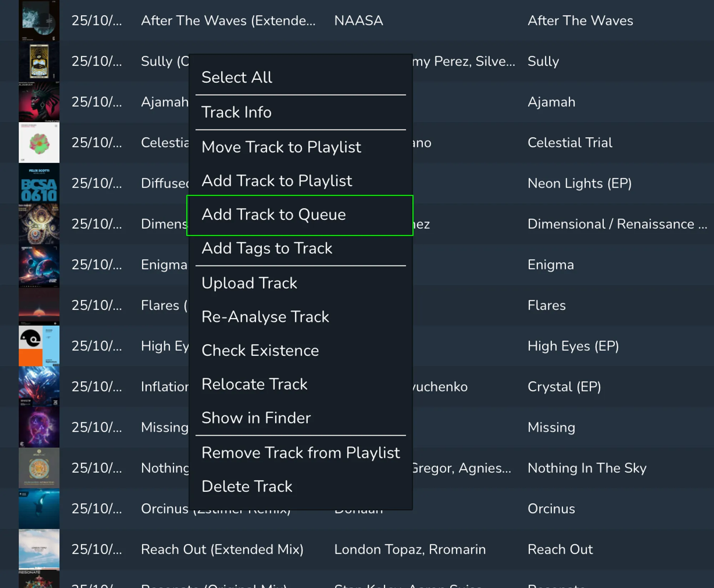This screenshot has width=714, height=588.
Task: Choose "Re-Analyse Track" option
Action: (x=265, y=316)
